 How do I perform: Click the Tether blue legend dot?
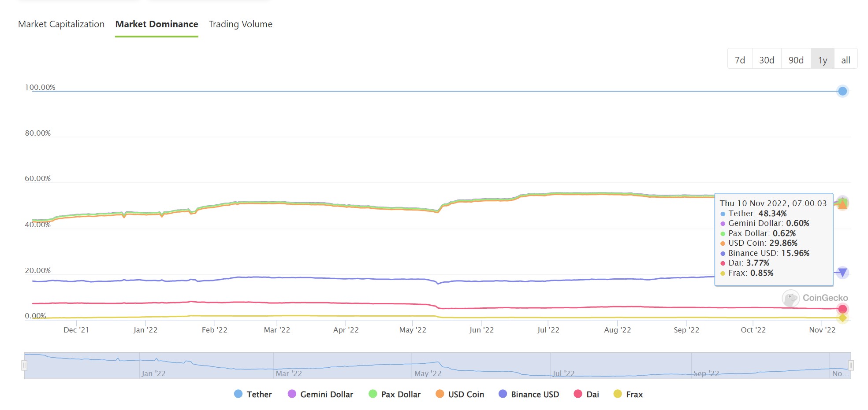point(238,394)
